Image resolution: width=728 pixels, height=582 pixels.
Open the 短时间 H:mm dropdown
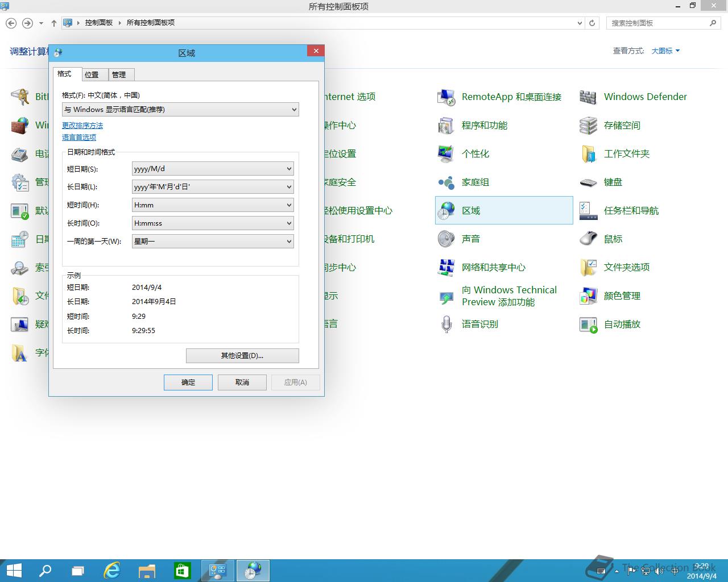click(x=213, y=205)
